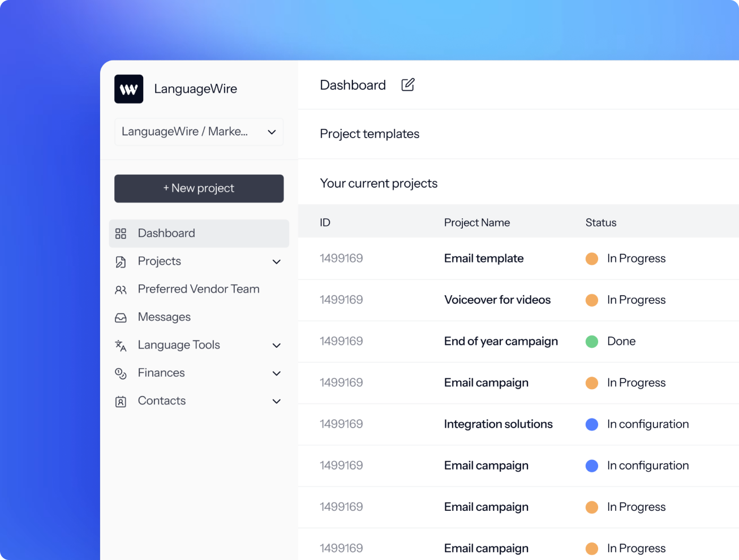
Task: Toggle the Done status on End of year campaign
Action: point(592,342)
